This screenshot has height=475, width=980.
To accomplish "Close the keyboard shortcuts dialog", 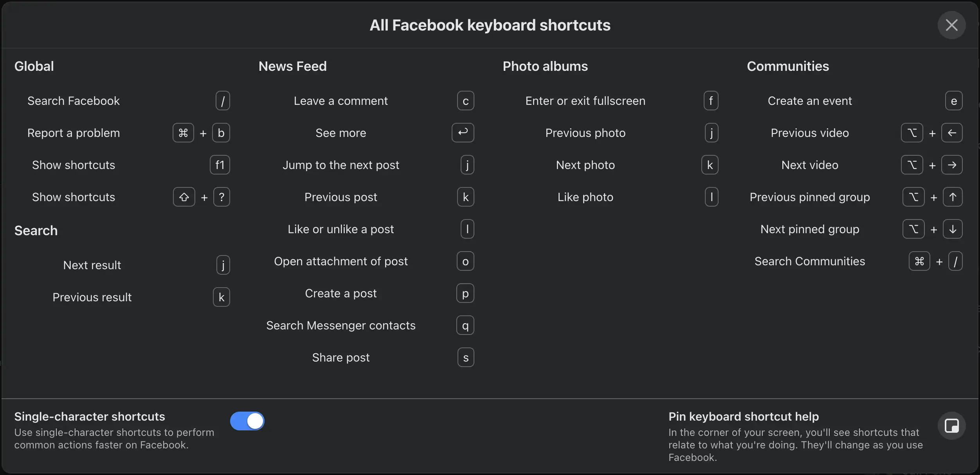I will coord(951,25).
